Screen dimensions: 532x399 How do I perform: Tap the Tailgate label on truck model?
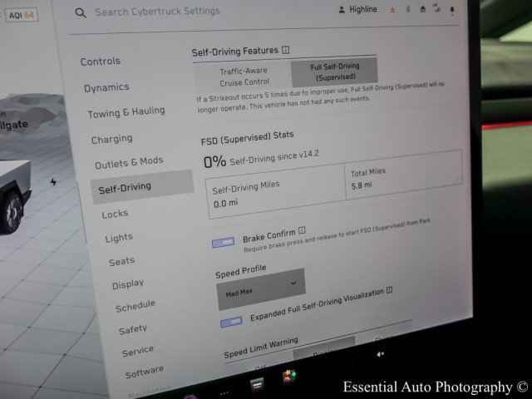tap(13, 126)
